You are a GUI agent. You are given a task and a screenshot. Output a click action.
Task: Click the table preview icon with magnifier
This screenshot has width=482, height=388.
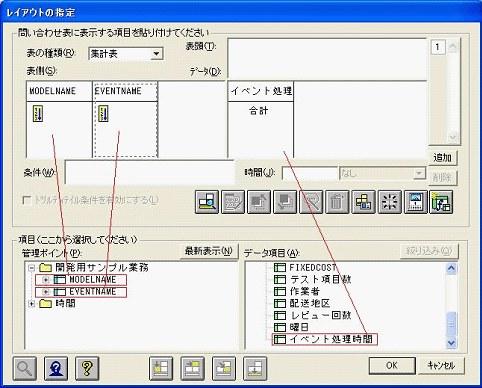207,202
